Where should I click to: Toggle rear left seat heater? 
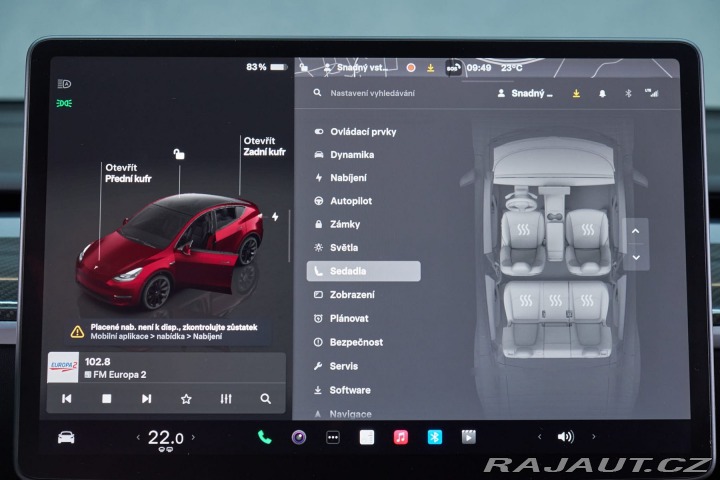click(x=526, y=300)
